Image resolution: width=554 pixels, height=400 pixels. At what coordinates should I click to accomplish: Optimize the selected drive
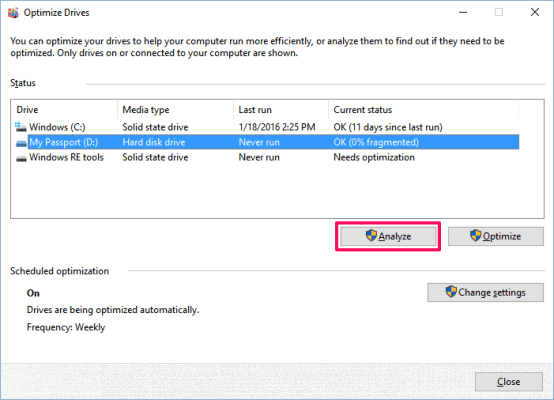[x=496, y=236]
